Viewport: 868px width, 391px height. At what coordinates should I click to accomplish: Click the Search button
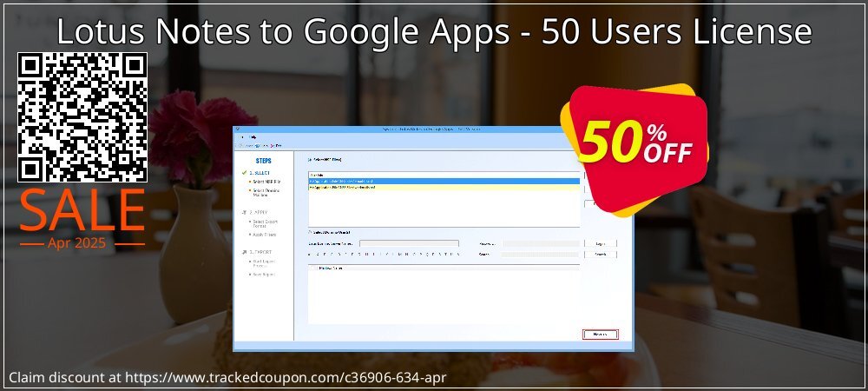pos(600,255)
